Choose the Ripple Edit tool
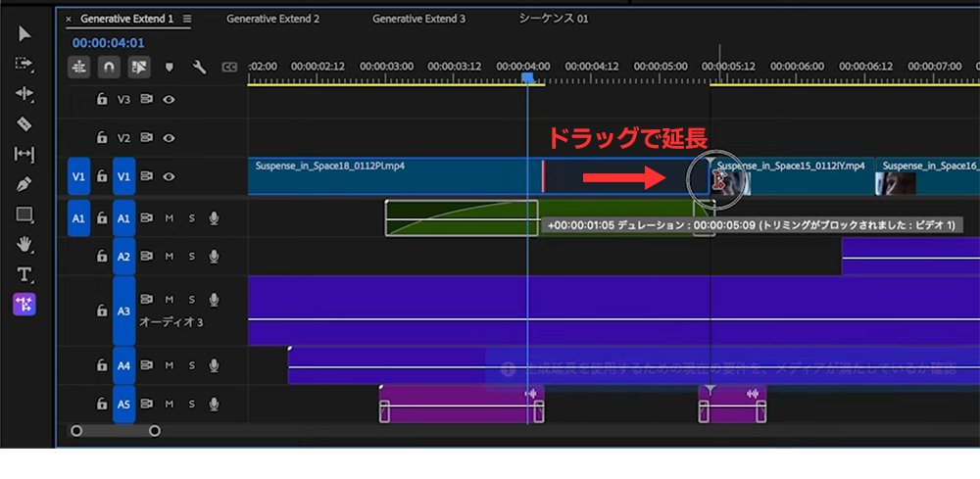Viewport: 980px width, 479px height. coord(24,94)
